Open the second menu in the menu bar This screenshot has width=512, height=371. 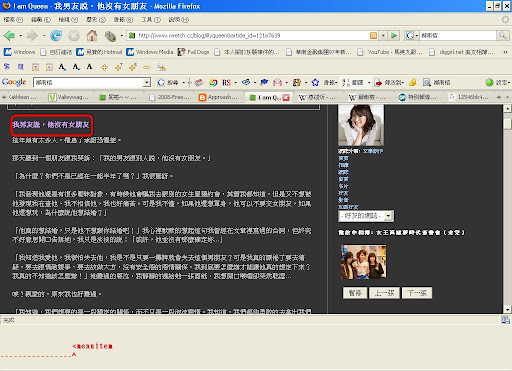(x=41, y=20)
